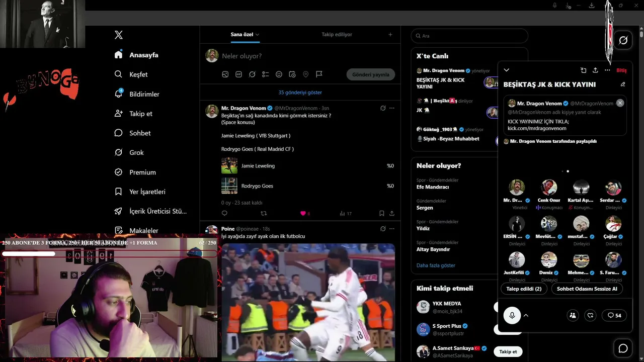Click the GIF icon in composer
The height and width of the screenshot is (362, 644).
pos(238,74)
